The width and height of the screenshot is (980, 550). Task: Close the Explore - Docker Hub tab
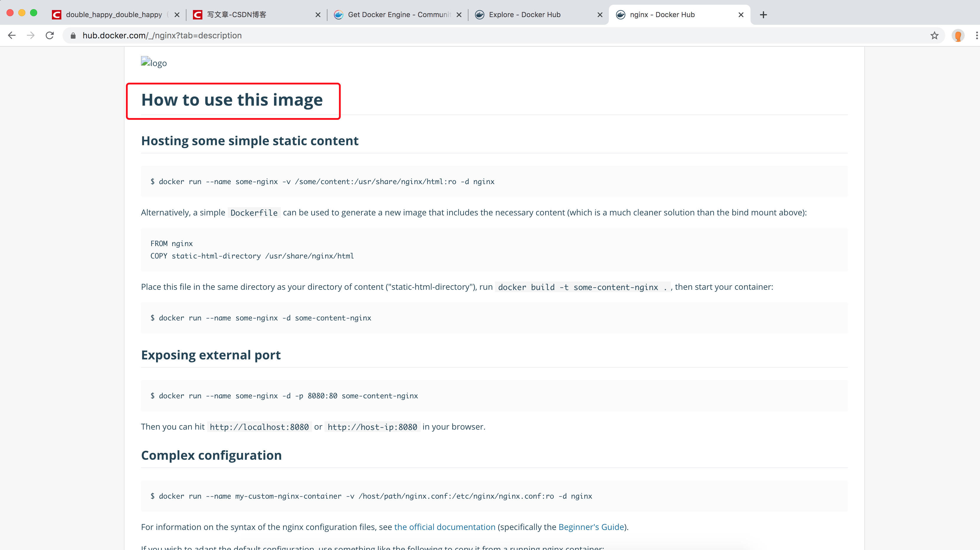[x=600, y=15]
